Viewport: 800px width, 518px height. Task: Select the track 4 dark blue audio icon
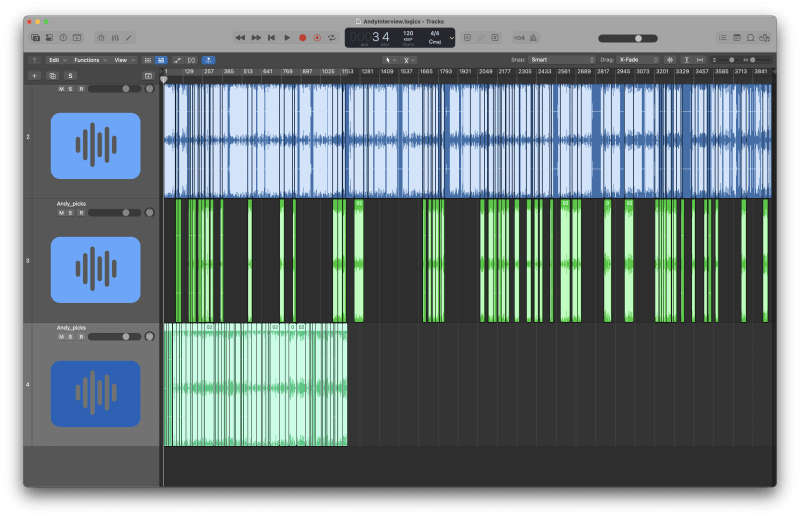(95, 393)
